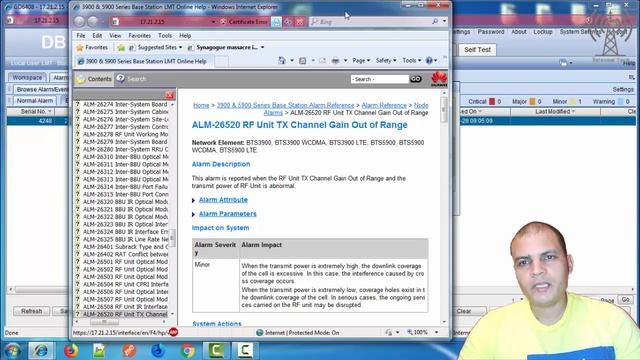Viewport: 640px width, 360px height.
Task: Click the Bing search box
Action: coord(369,22)
